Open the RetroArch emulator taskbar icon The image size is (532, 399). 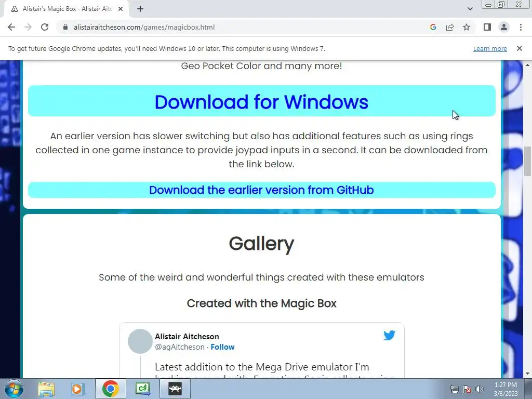point(175,389)
